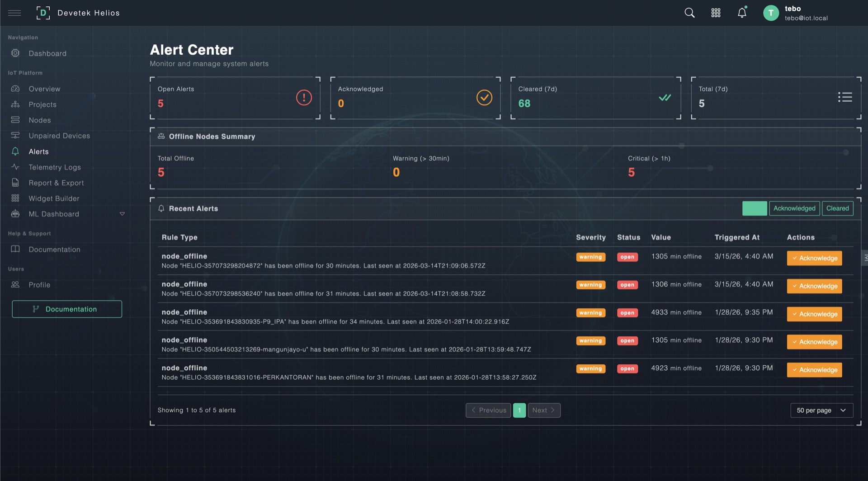The image size is (868, 481).
Task: Click the notifications bell icon
Action: (x=741, y=13)
